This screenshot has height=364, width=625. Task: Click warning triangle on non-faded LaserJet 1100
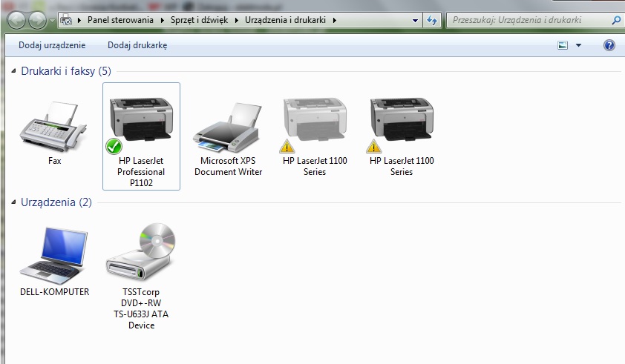coord(374,146)
